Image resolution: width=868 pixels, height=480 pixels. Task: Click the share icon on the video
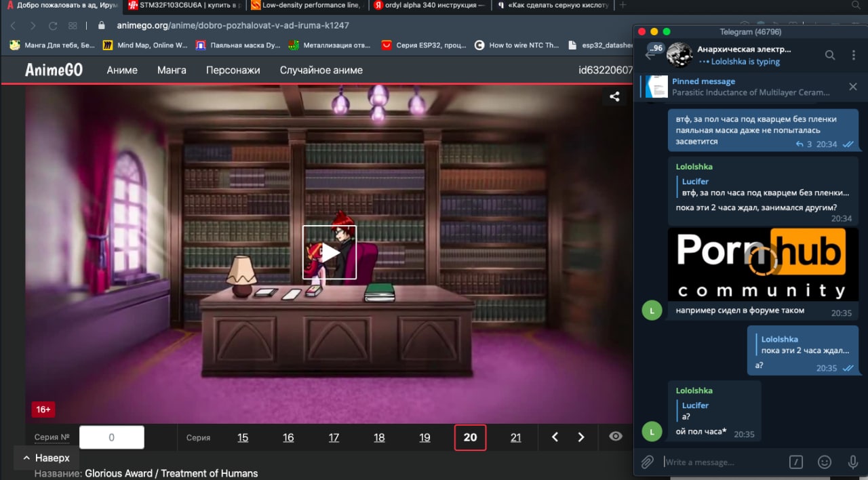614,97
